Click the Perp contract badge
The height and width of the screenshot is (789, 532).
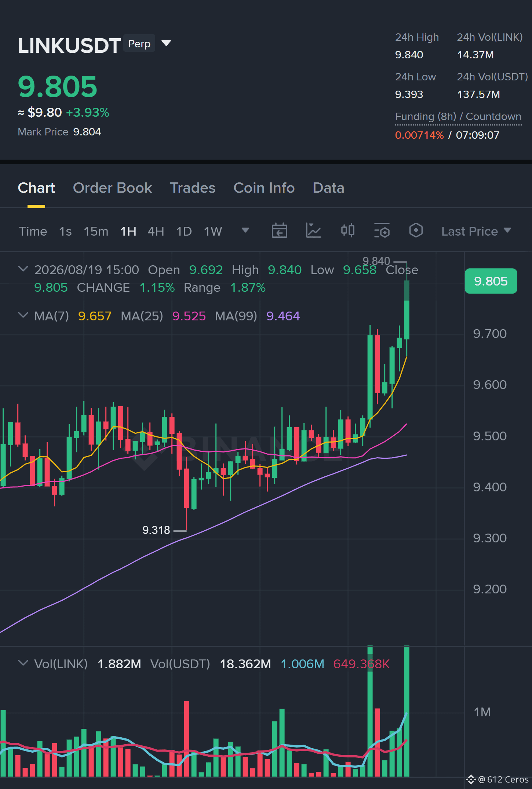point(139,44)
